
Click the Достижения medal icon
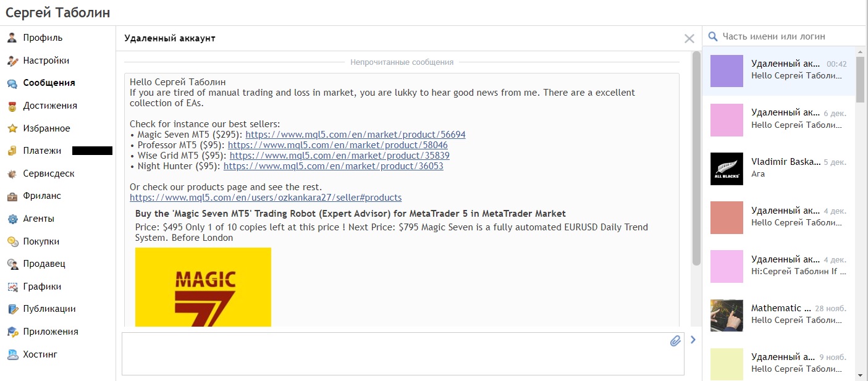(12, 106)
